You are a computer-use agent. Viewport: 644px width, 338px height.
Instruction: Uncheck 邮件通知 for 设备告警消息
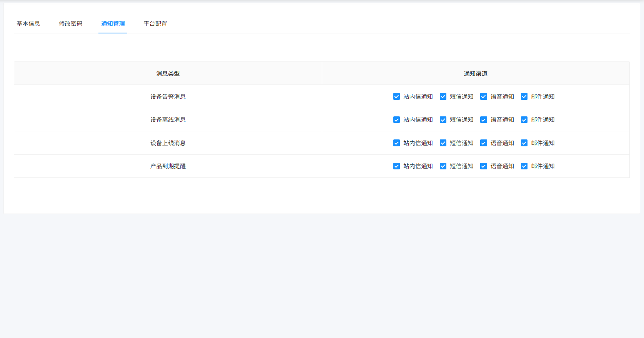[x=524, y=96]
